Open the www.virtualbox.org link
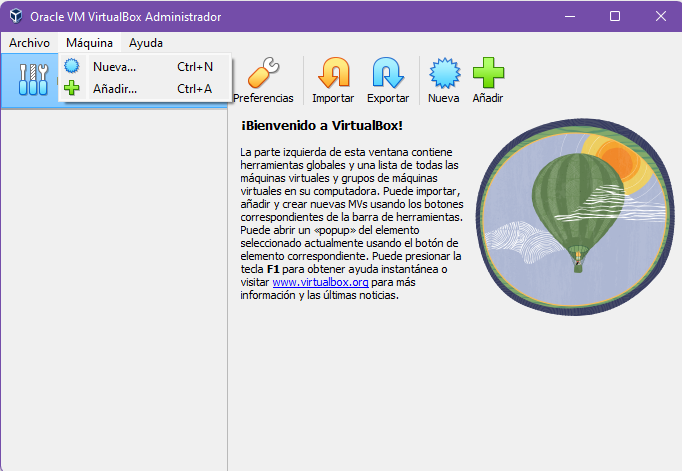This screenshot has height=471, width=682. tap(321, 282)
